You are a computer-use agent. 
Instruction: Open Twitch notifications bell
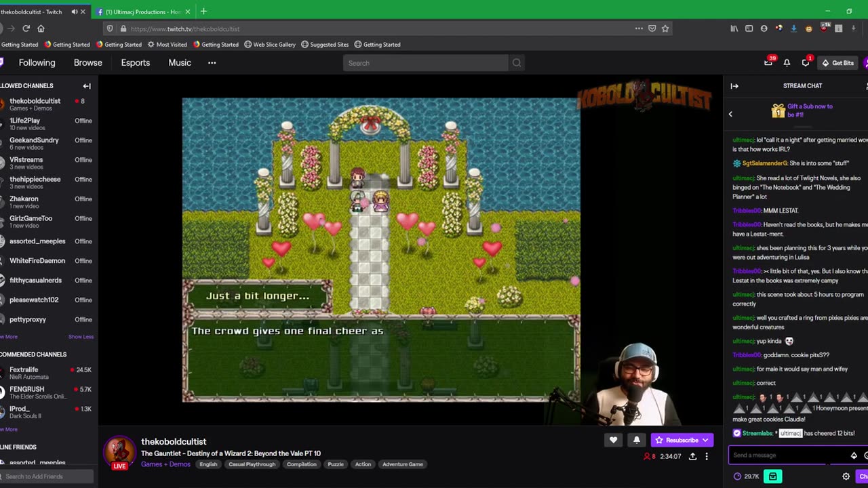point(787,62)
